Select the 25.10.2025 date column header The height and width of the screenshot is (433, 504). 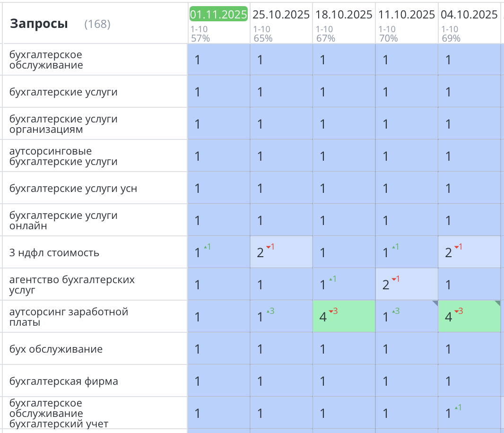tap(281, 14)
